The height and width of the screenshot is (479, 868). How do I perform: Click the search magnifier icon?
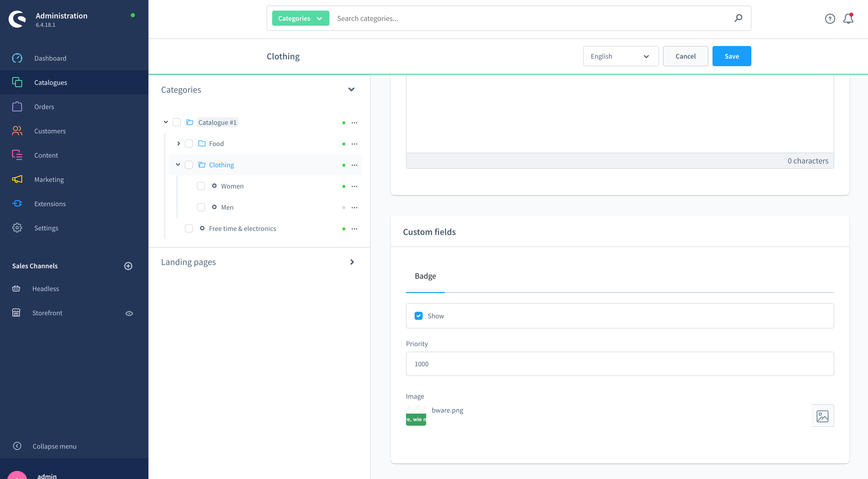point(738,18)
